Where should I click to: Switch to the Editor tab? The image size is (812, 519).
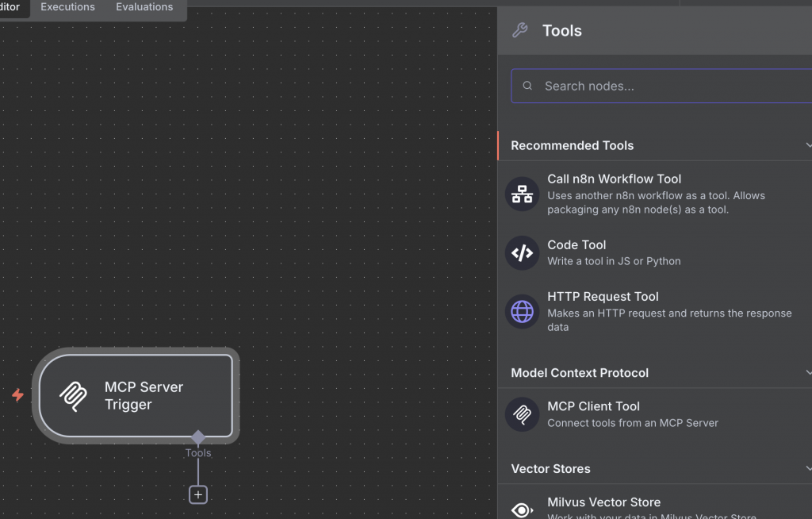10,7
